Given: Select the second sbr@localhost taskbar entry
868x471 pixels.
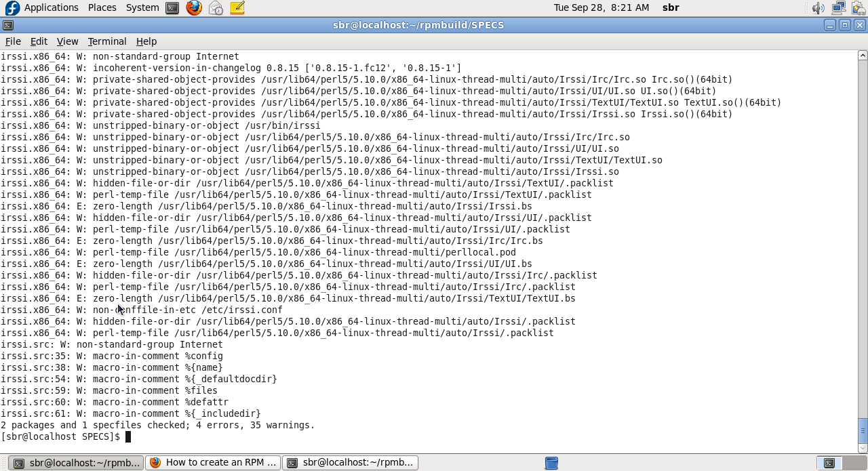Looking at the screenshot, I should pos(350,462).
